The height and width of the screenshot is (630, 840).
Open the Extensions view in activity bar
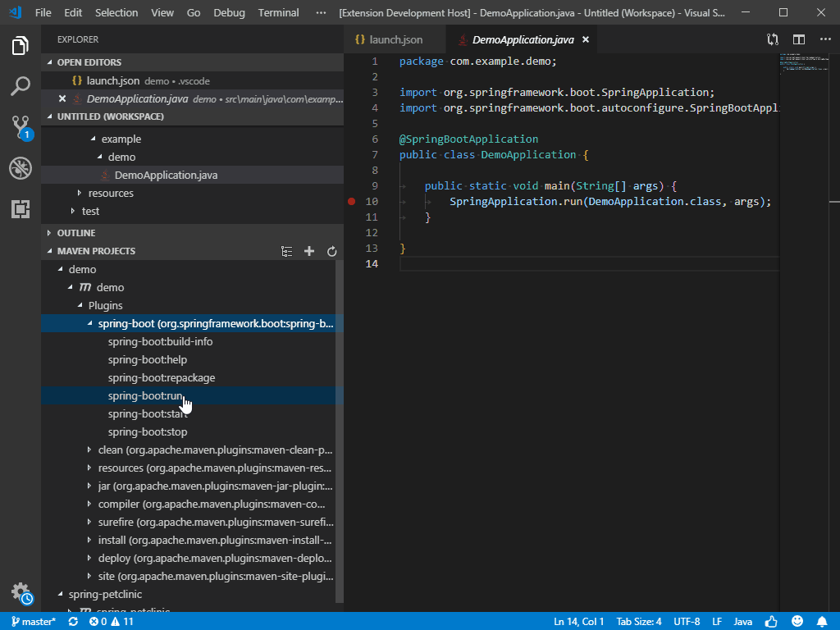(x=21, y=209)
